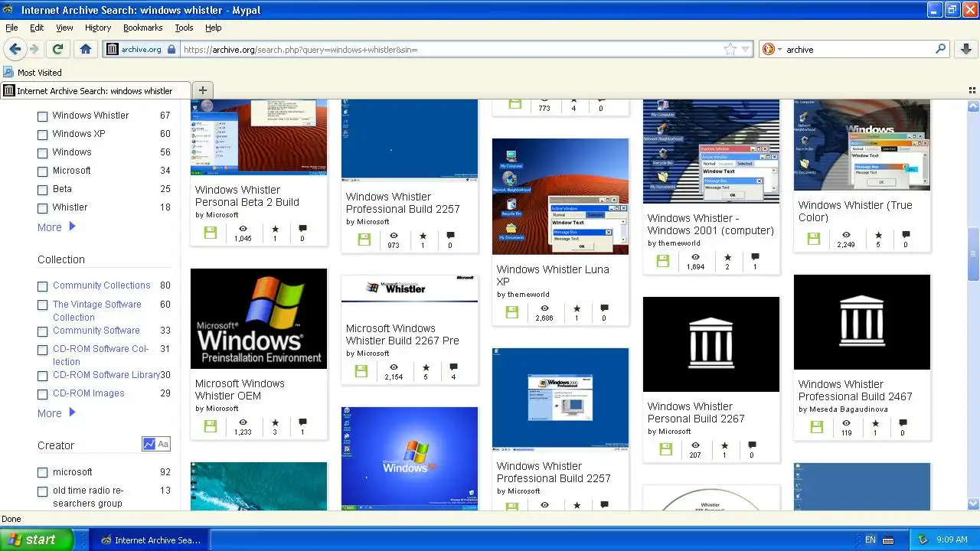
Task: Tick the Microsoft topic checkbox
Action: click(43, 171)
